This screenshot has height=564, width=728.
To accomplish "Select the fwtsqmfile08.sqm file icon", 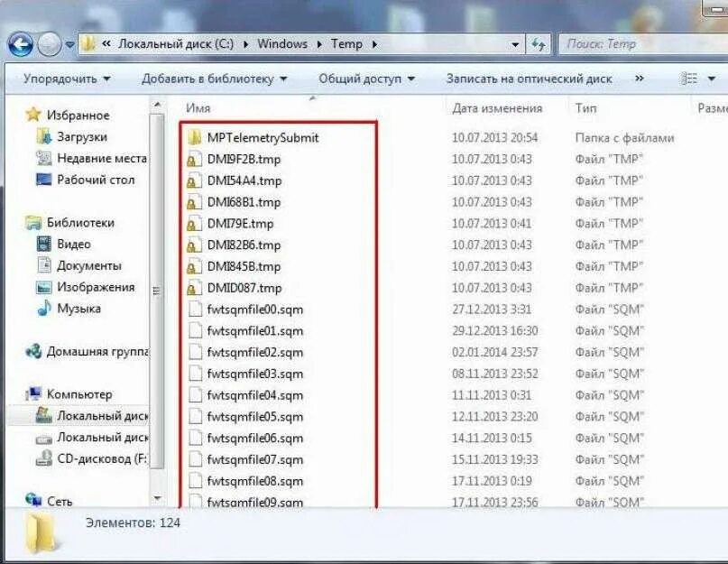I will [x=196, y=481].
